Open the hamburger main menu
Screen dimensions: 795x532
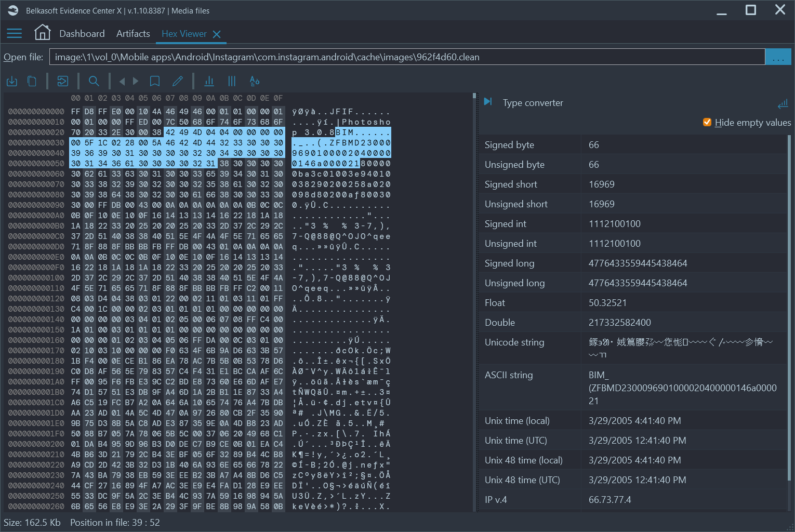pos(14,34)
